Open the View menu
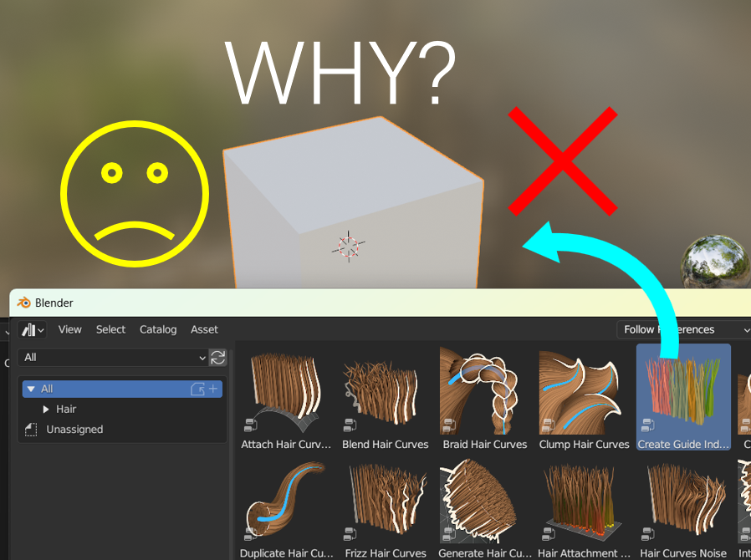 pos(70,330)
